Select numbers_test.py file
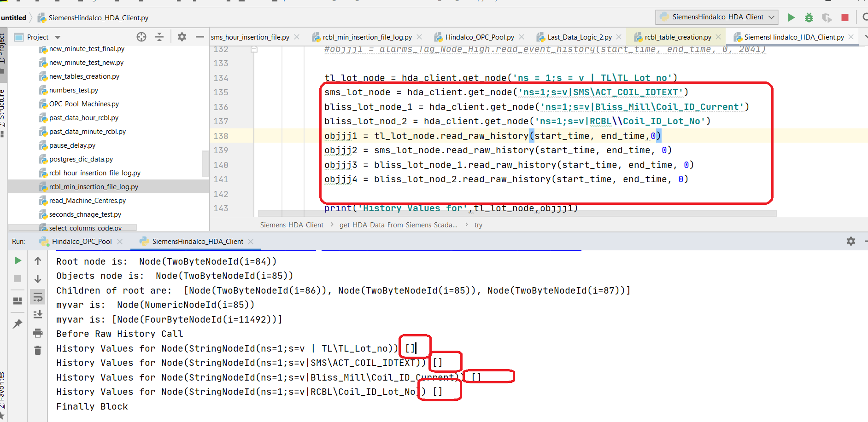This screenshot has width=868, height=422. click(74, 90)
